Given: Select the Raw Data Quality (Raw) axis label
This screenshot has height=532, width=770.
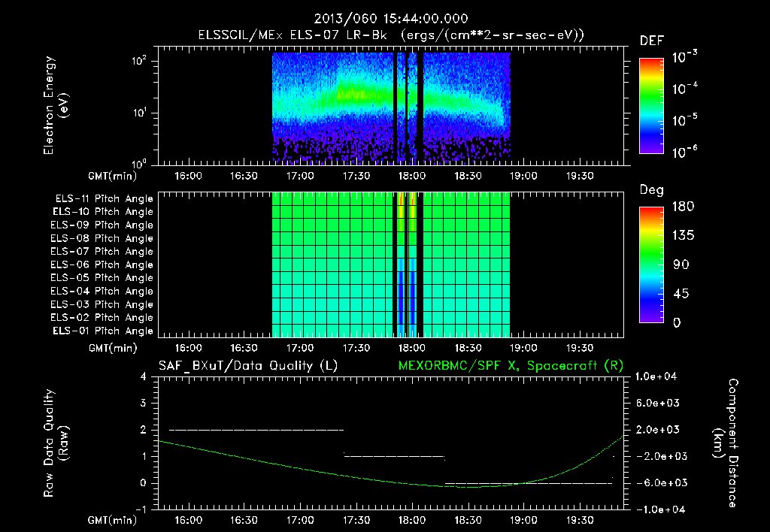Looking at the screenshot, I should (56, 443).
